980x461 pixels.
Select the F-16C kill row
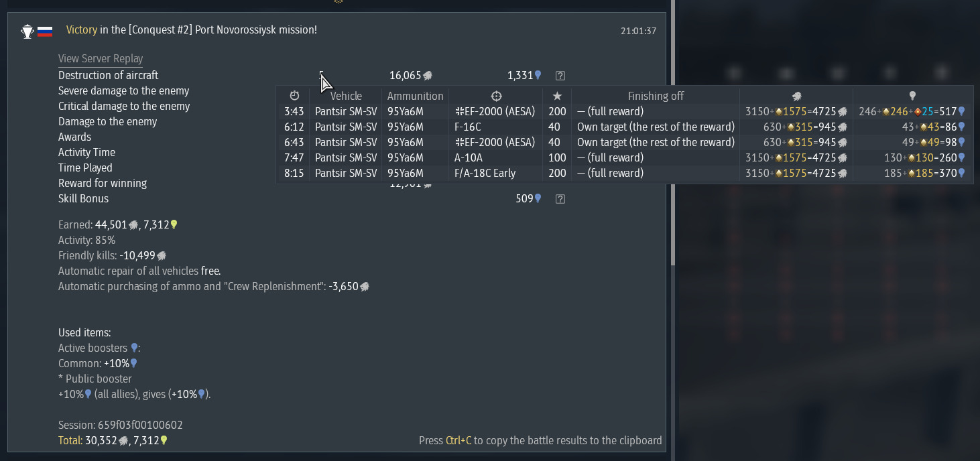coord(625,127)
